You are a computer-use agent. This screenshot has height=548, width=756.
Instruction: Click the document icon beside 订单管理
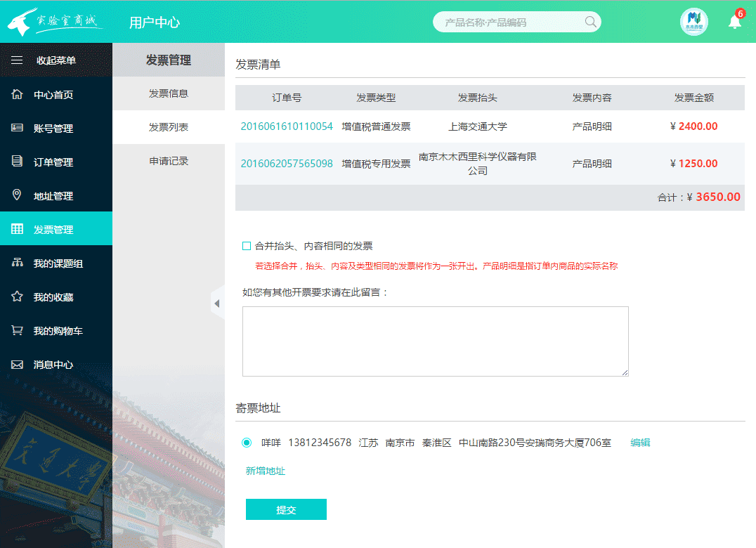pyautogui.click(x=17, y=161)
